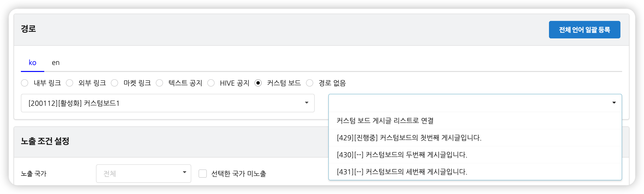Select the 마켓 링크 radio button
The height and width of the screenshot is (194, 644).
(x=114, y=83)
